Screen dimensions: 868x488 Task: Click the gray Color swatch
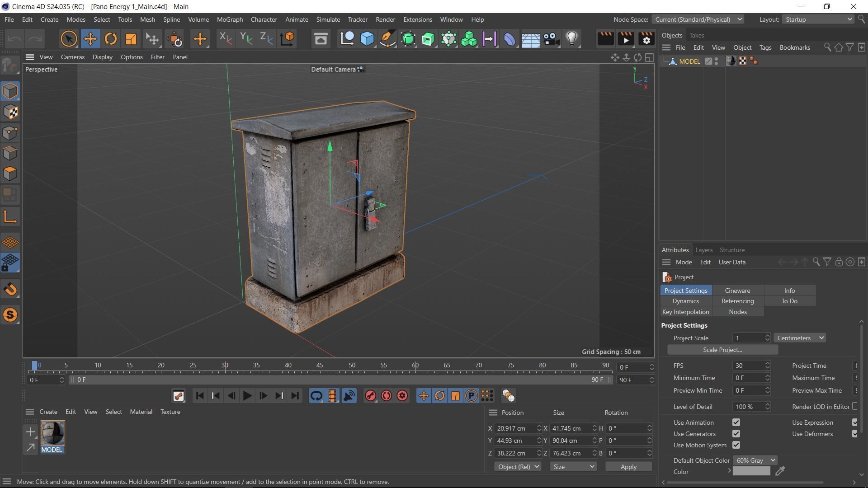pyautogui.click(x=751, y=472)
